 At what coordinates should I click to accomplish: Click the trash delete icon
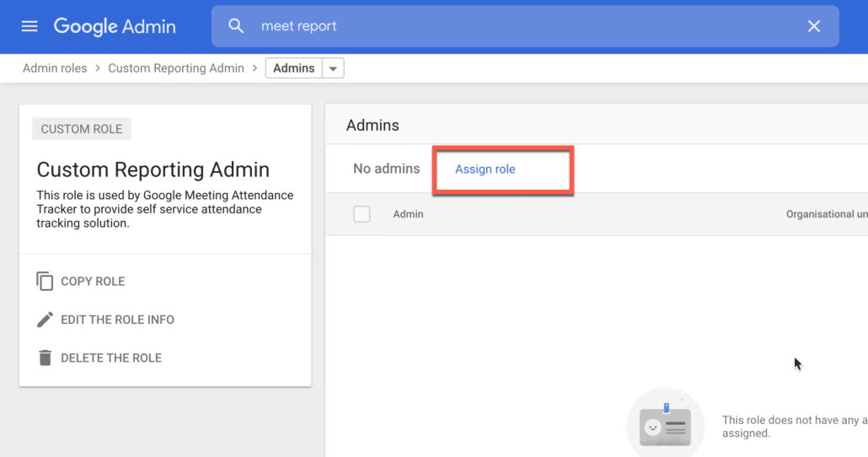pos(45,358)
